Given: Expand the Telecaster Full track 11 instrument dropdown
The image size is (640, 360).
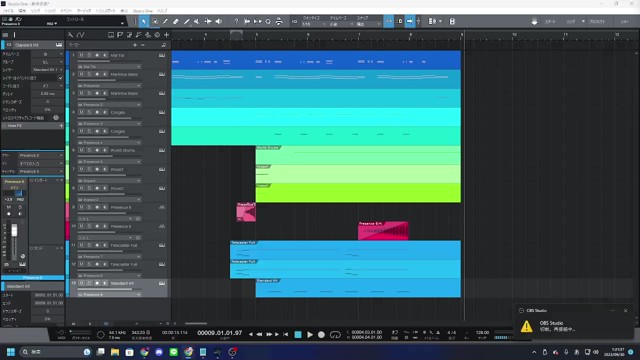Looking at the screenshot, I should click(109, 257).
